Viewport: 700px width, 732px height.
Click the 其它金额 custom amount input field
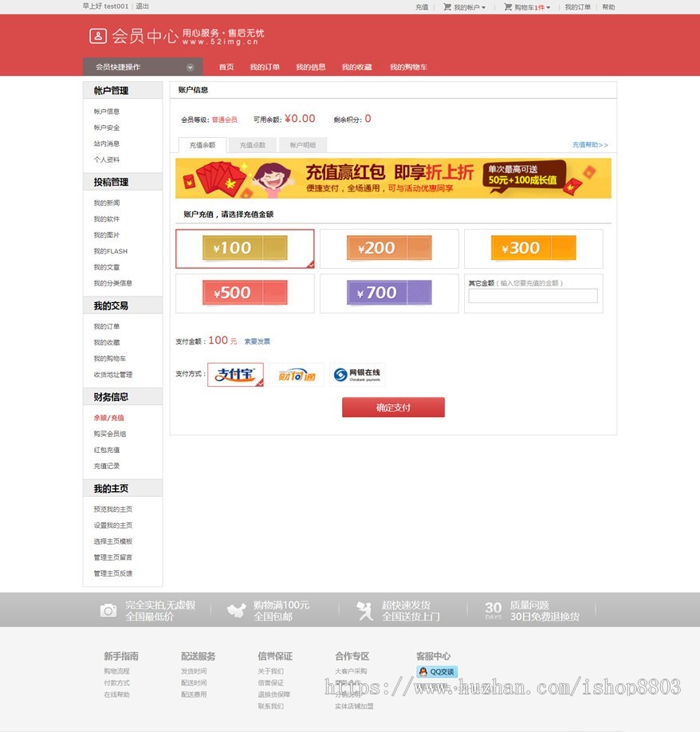pos(533,295)
